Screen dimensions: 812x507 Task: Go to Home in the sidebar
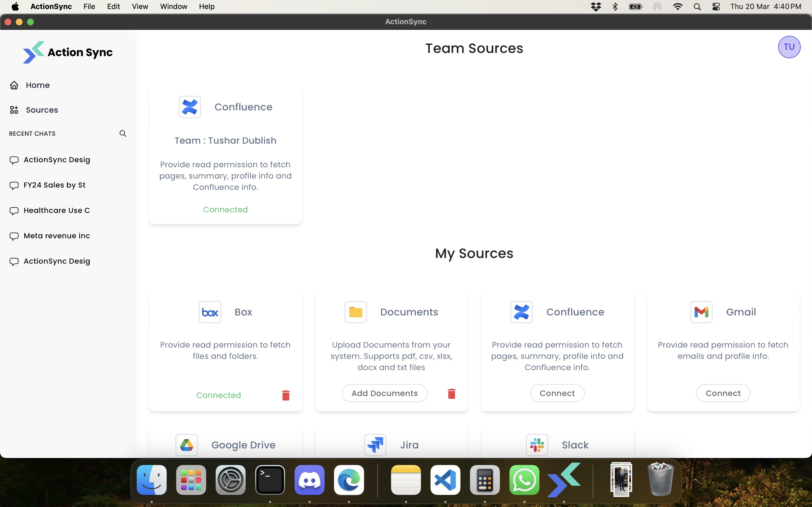(37, 85)
